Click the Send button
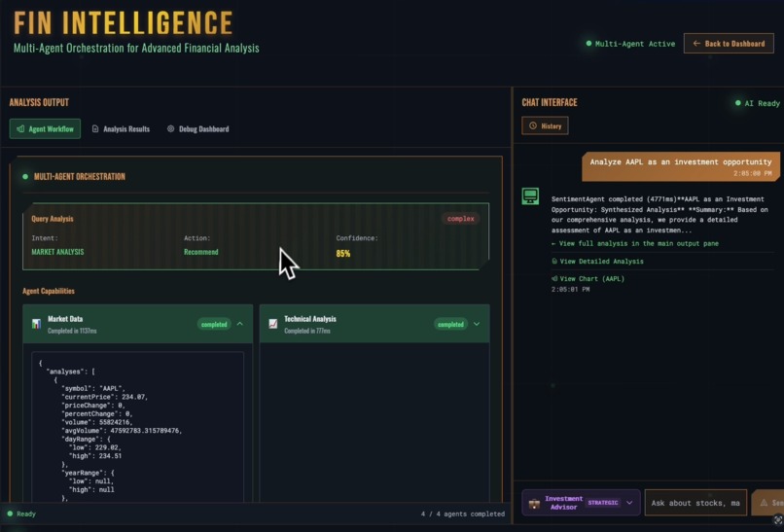The width and height of the screenshot is (784, 532). [x=768, y=503]
